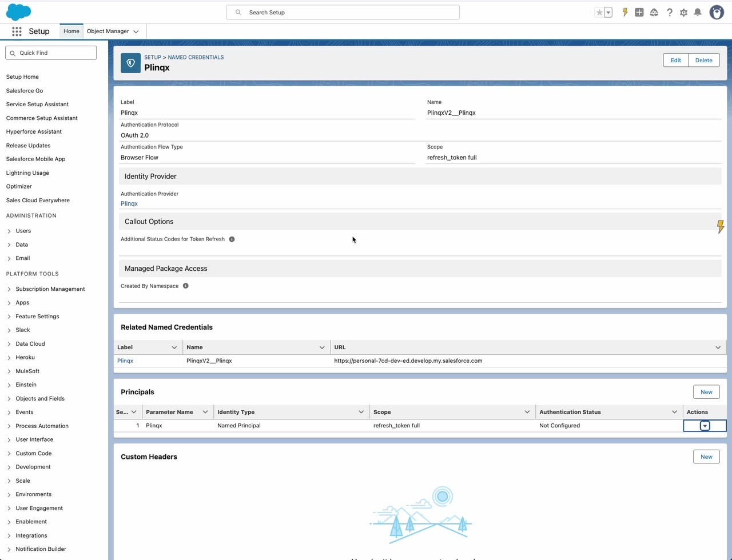This screenshot has height=560, width=732.
Task: Expand Data Cloud in sidebar
Action: click(x=9, y=344)
